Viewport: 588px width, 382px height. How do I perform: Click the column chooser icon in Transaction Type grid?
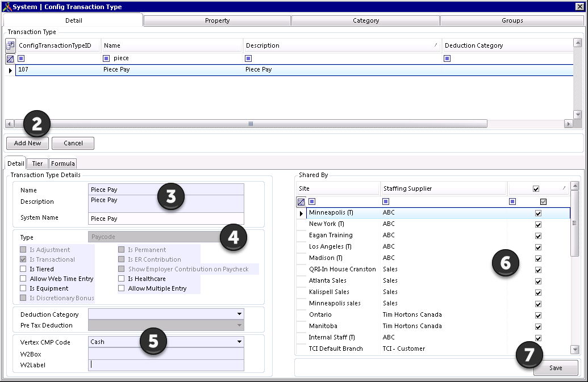click(10, 45)
